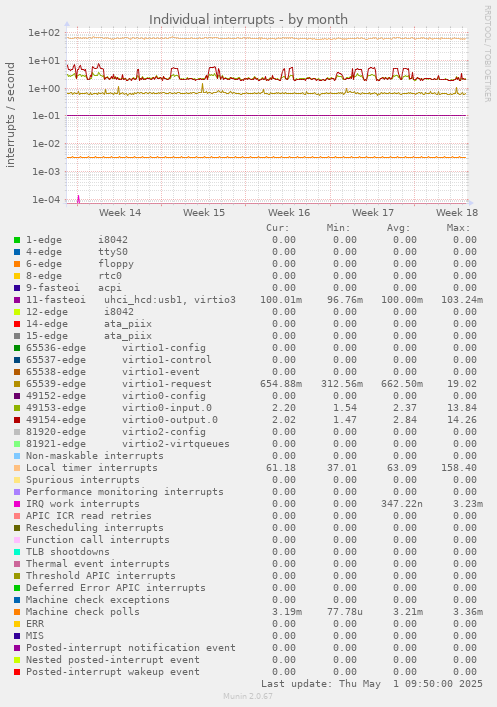Screen dimensions: 497x707
Task: Click the 1e+02 y-axis label
Action: 44,33
